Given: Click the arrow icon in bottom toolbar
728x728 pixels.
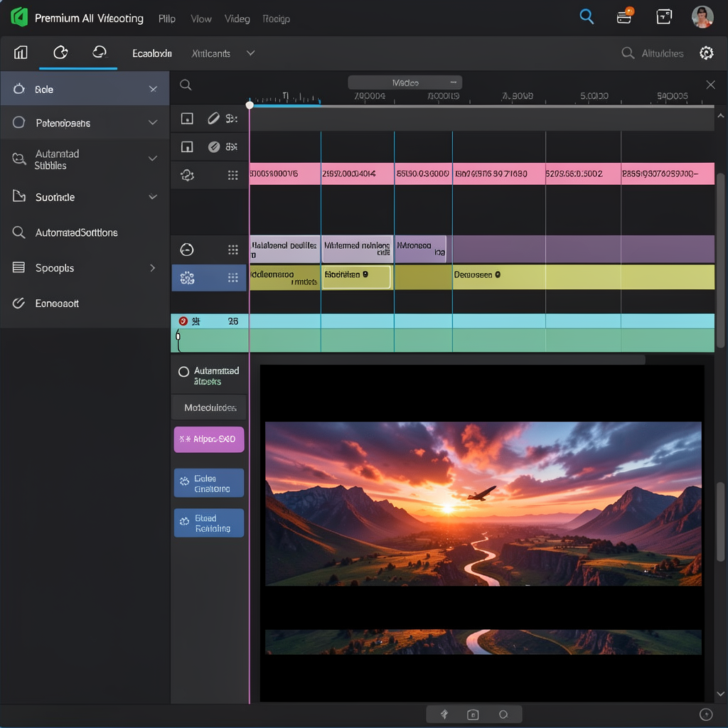Looking at the screenshot, I should coord(444,714).
